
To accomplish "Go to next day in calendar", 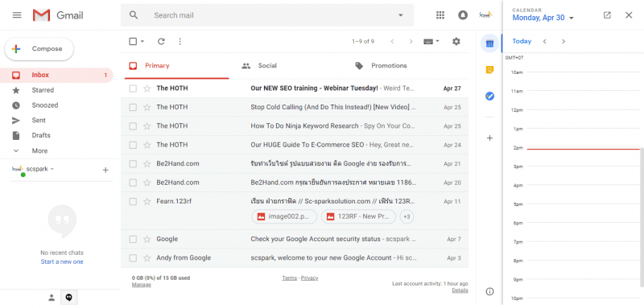I will tap(563, 42).
